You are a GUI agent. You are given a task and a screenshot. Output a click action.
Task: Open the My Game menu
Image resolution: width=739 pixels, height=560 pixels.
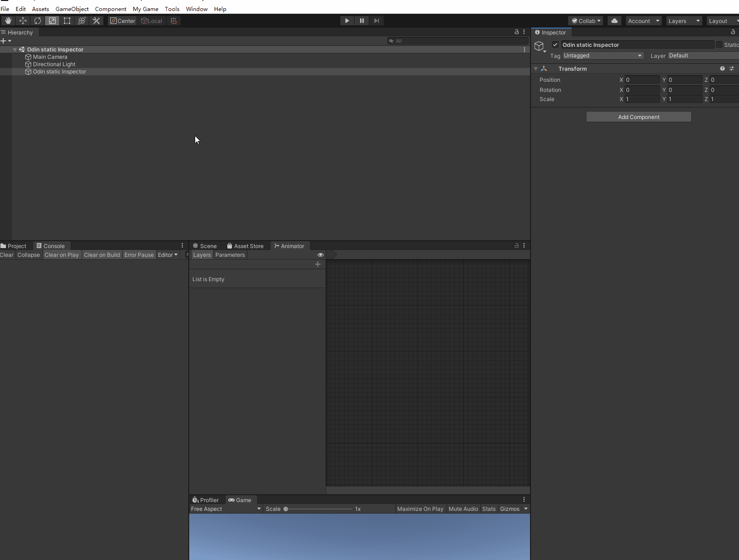pos(145,9)
